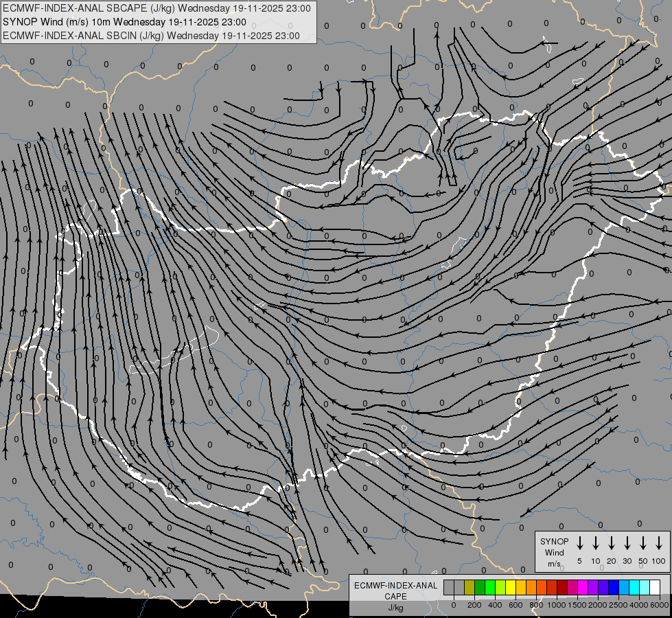Screen dimensions: 672x618
Task: Click the 'J/kg' unit in color legend
Action: point(395,608)
